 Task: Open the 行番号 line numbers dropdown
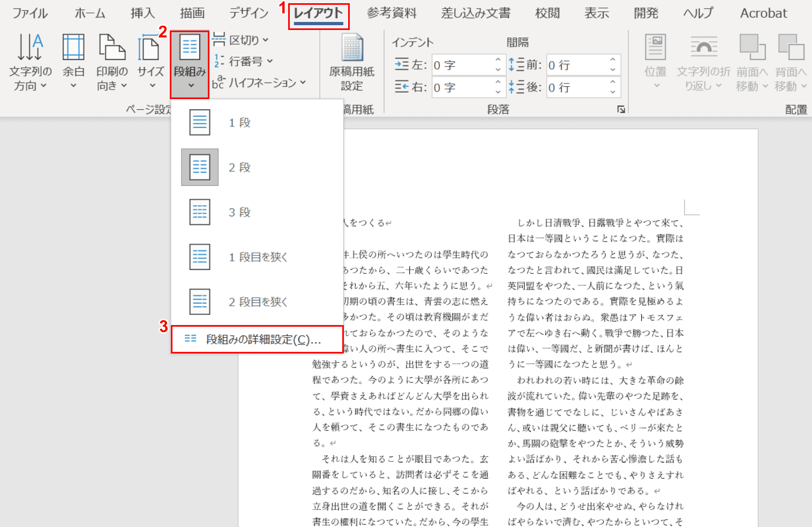(243, 61)
